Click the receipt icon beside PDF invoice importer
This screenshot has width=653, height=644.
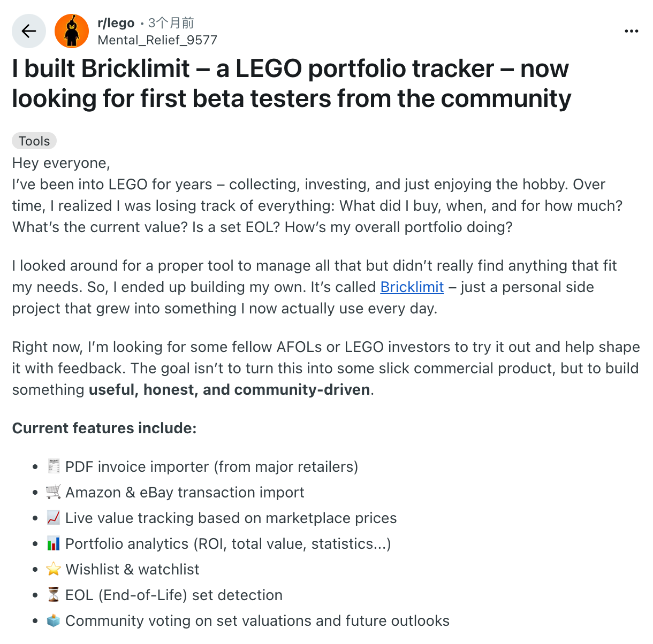coord(54,466)
